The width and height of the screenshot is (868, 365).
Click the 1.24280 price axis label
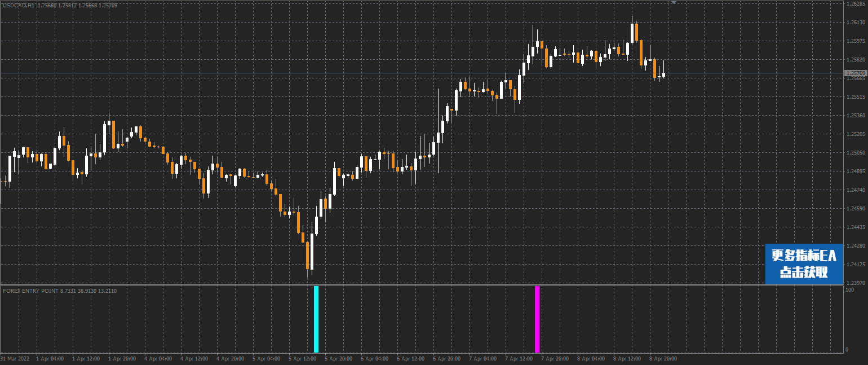[x=855, y=246]
